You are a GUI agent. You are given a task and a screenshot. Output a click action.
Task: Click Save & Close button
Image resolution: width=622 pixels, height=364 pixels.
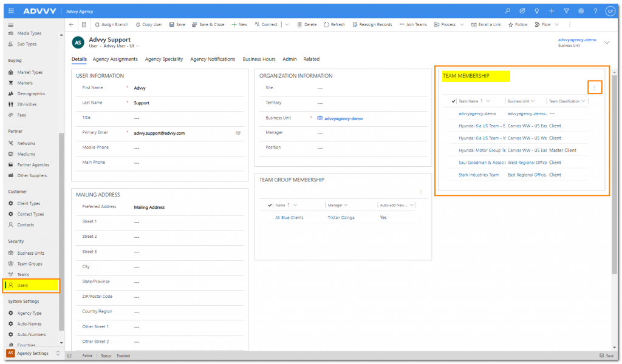[208, 25]
